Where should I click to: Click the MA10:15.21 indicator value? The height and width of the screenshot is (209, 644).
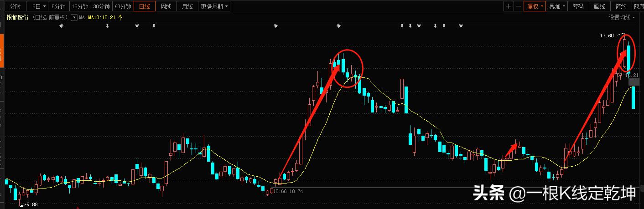click(x=102, y=17)
